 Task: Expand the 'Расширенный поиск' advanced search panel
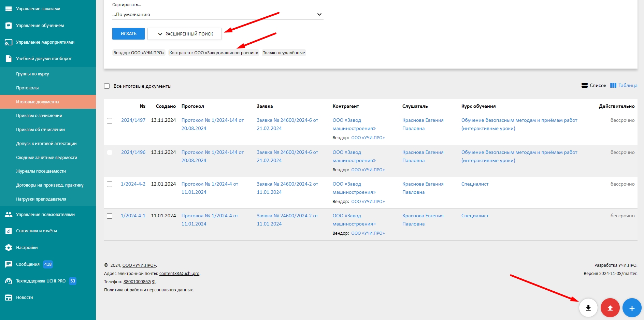184,34
